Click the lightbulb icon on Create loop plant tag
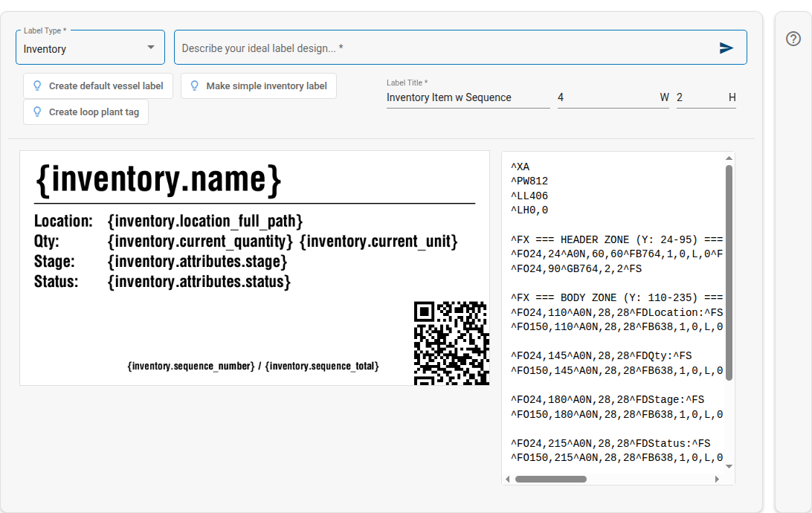 (x=37, y=112)
